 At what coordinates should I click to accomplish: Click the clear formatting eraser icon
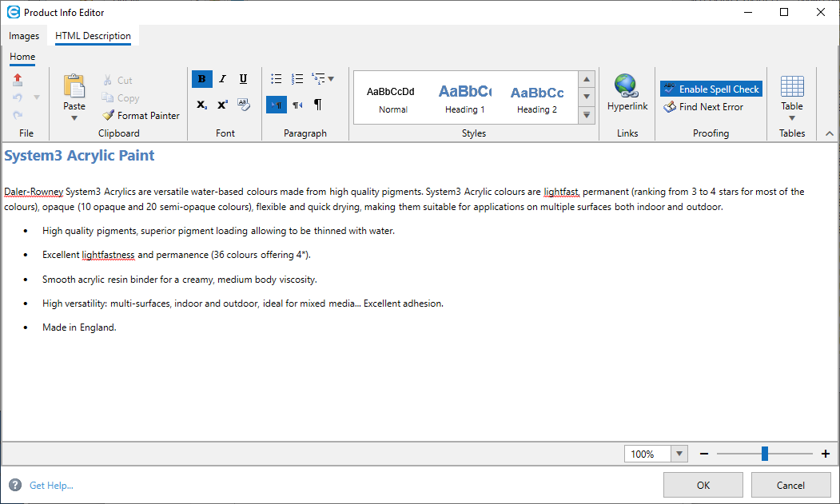point(244,105)
